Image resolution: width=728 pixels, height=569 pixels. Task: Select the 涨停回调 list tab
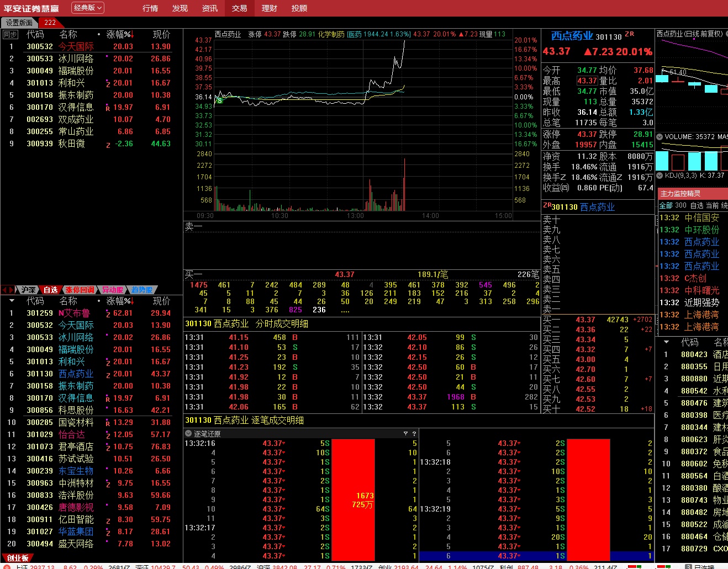[x=80, y=290]
